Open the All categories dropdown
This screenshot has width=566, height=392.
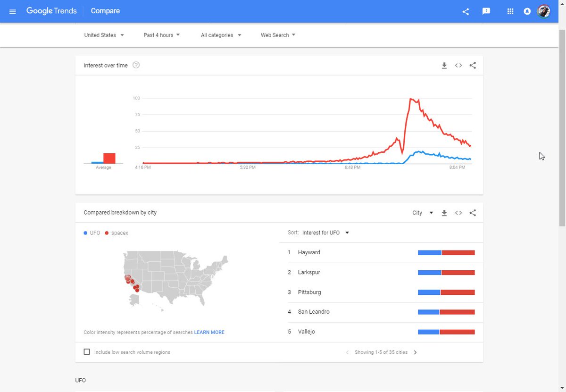click(221, 35)
